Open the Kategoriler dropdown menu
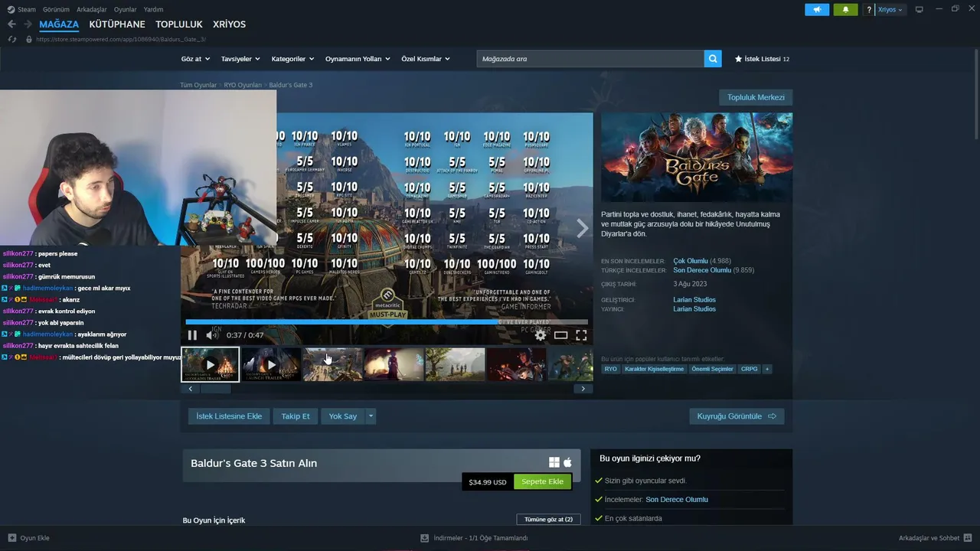Screen dimensions: 980x551 (x=292, y=59)
